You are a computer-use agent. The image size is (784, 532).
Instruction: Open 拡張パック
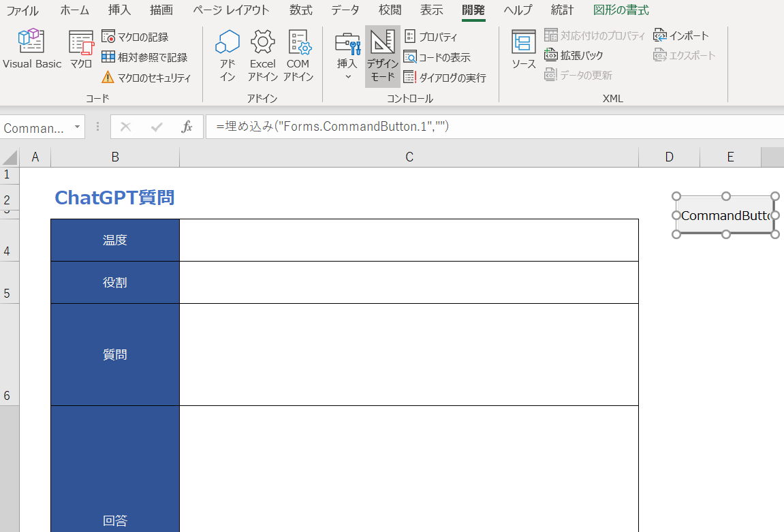coord(574,55)
